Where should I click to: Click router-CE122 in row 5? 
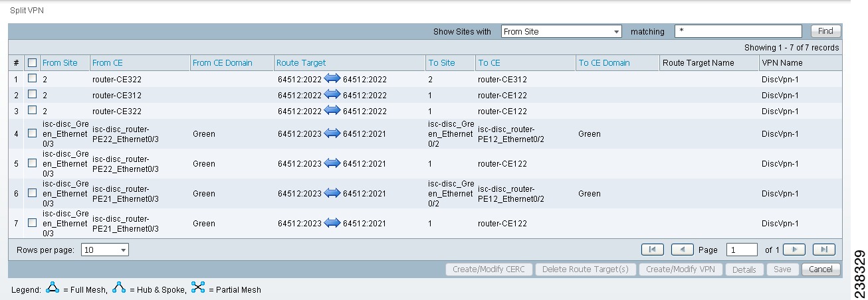[502, 163]
